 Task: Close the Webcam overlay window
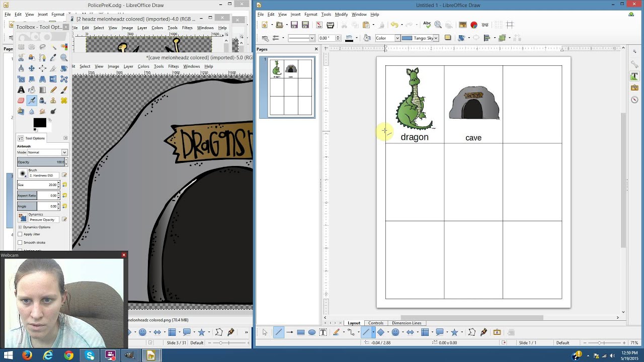point(124,255)
